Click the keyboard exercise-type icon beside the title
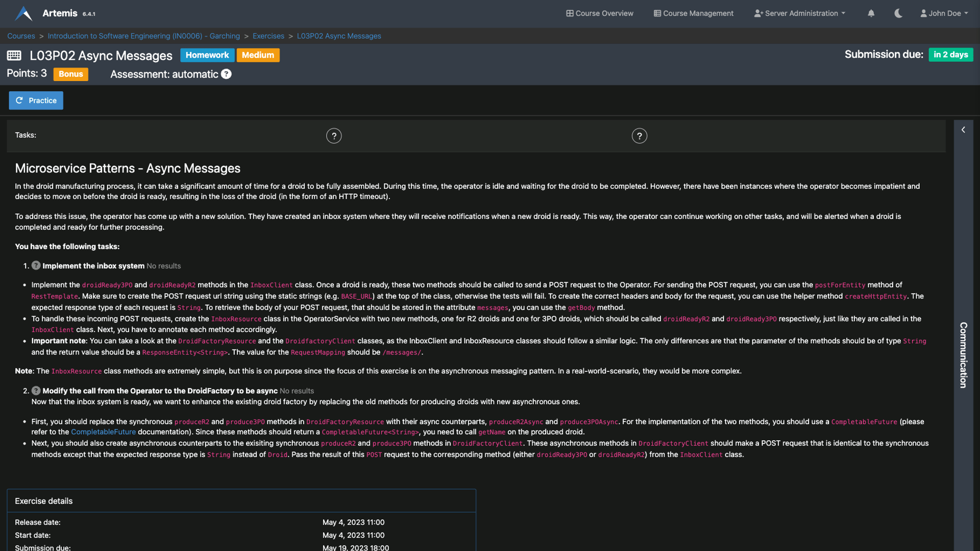 [x=14, y=55]
